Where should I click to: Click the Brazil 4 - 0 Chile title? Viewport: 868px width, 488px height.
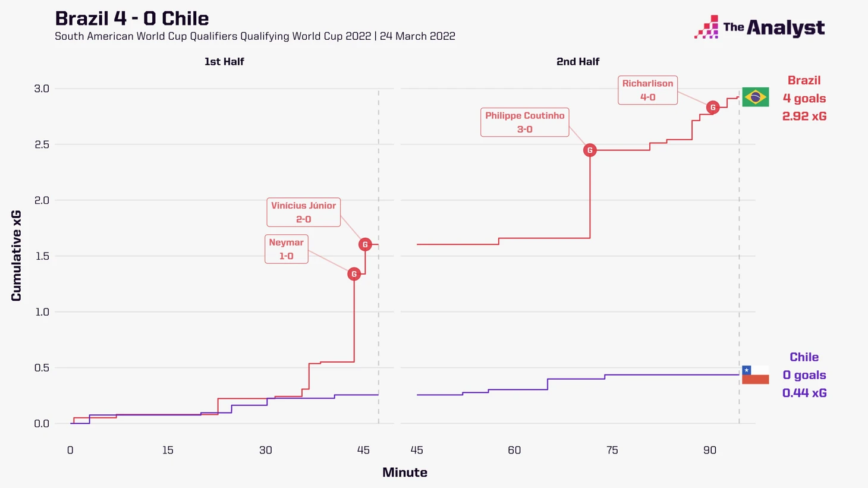click(x=132, y=18)
